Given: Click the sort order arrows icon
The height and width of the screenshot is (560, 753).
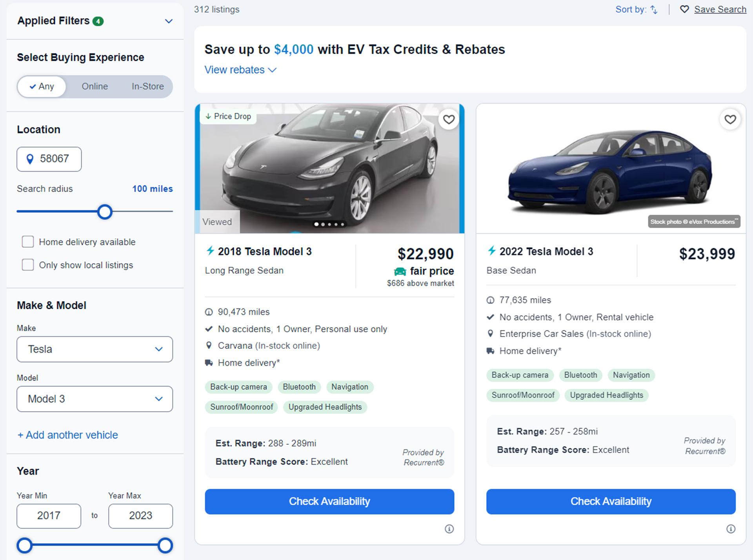Looking at the screenshot, I should 654,9.
